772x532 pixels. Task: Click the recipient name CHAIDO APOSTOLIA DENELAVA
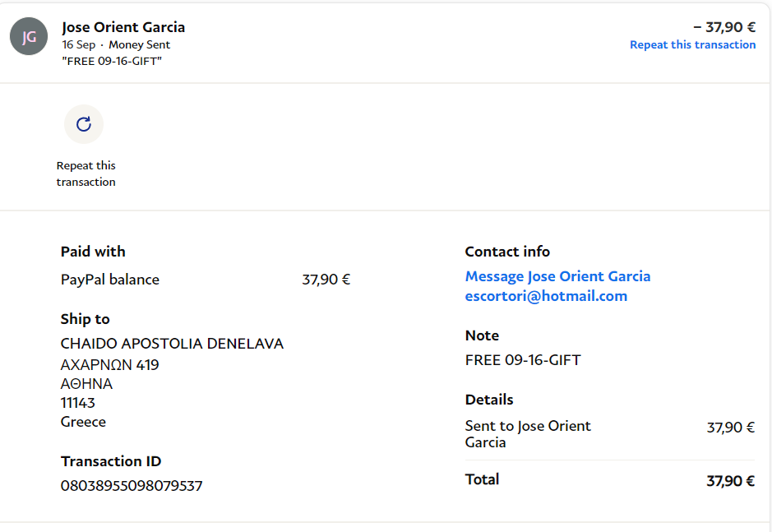(x=172, y=344)
